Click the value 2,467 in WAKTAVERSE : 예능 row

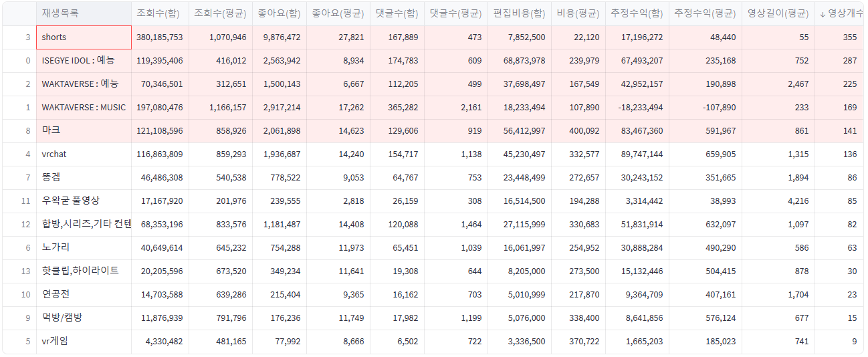[x=778, y=84]
